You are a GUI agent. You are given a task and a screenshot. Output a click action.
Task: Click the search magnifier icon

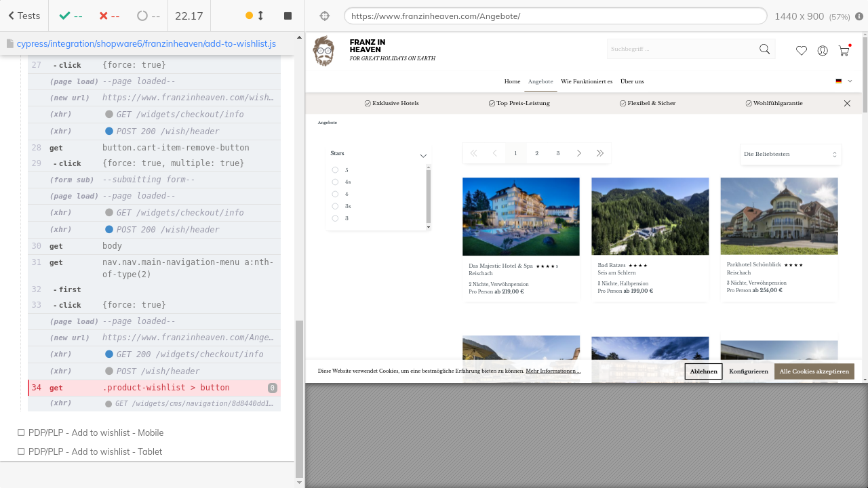point(764,49)
